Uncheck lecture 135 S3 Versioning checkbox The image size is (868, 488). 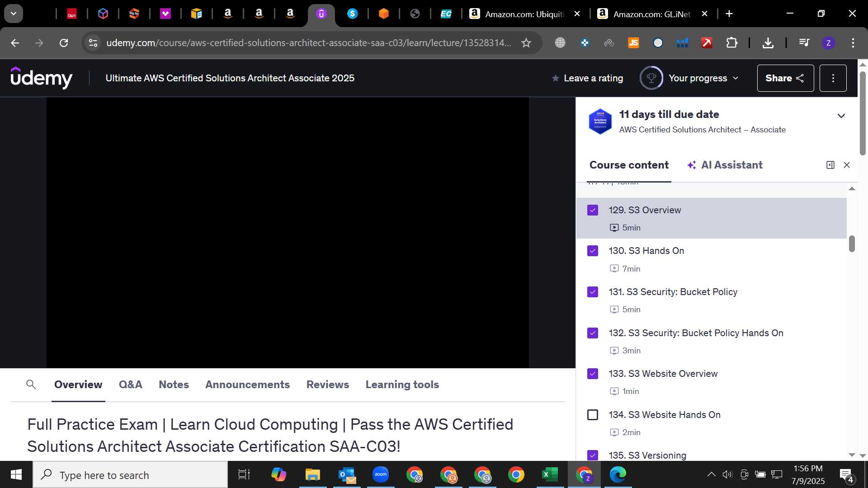click(x=592, y=455)
